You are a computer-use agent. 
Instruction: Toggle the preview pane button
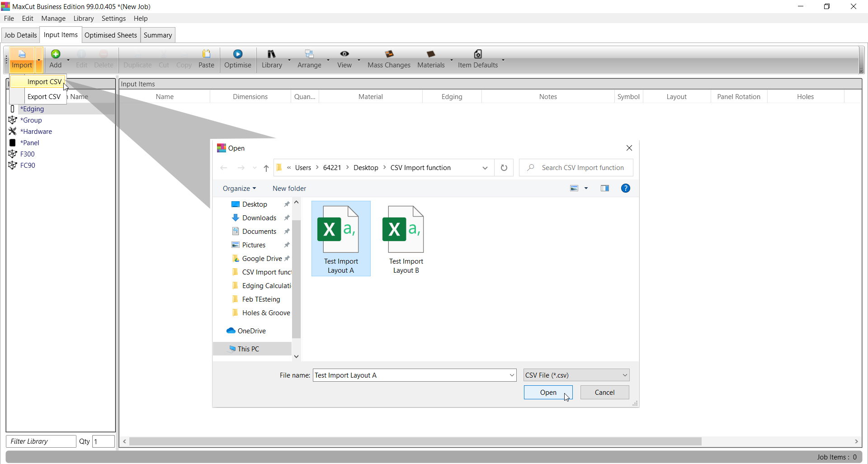604,189
